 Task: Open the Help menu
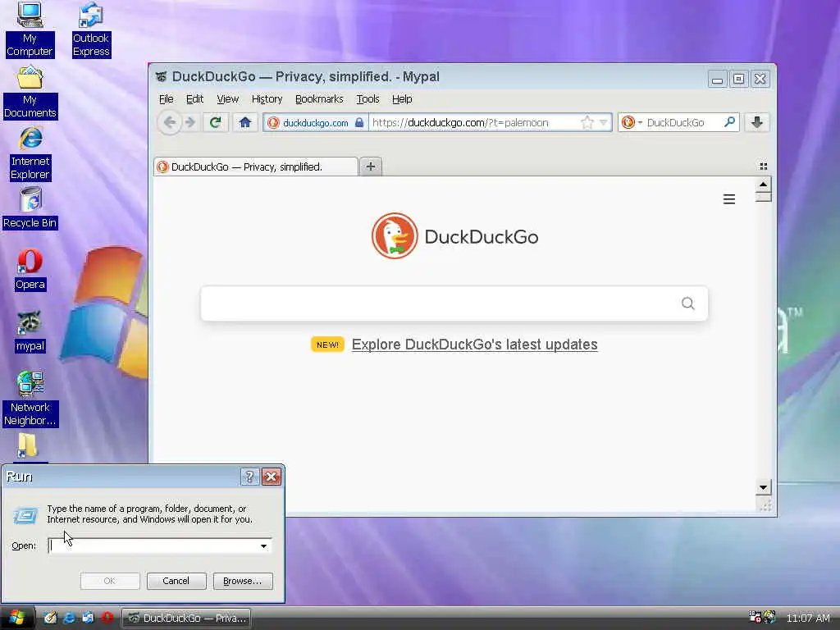(402, 99)
